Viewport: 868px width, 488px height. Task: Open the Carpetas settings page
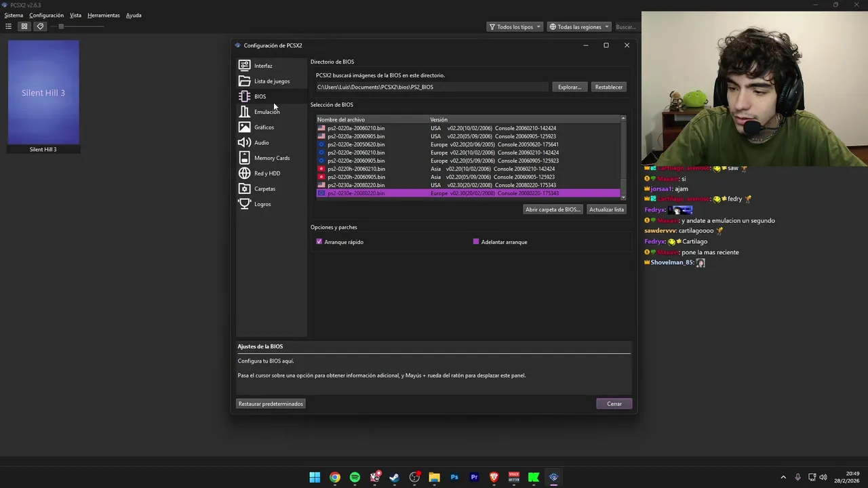coord(271,188)
